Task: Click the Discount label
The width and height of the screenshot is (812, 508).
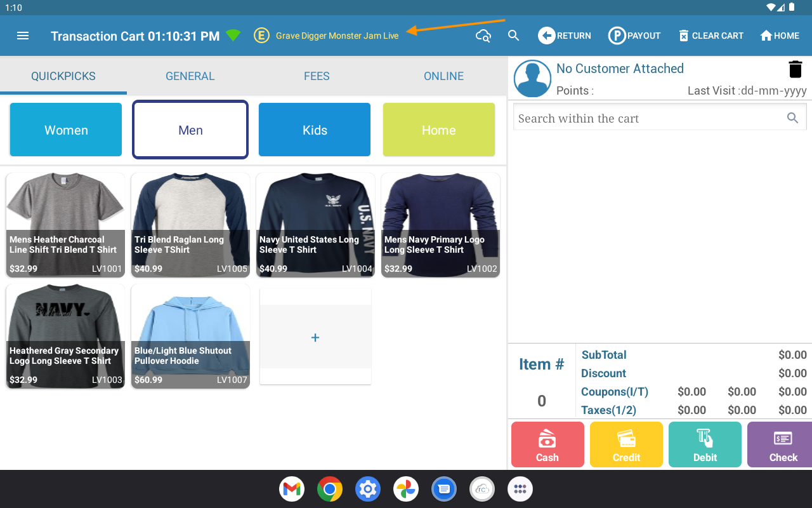Action: pos(603,373)
